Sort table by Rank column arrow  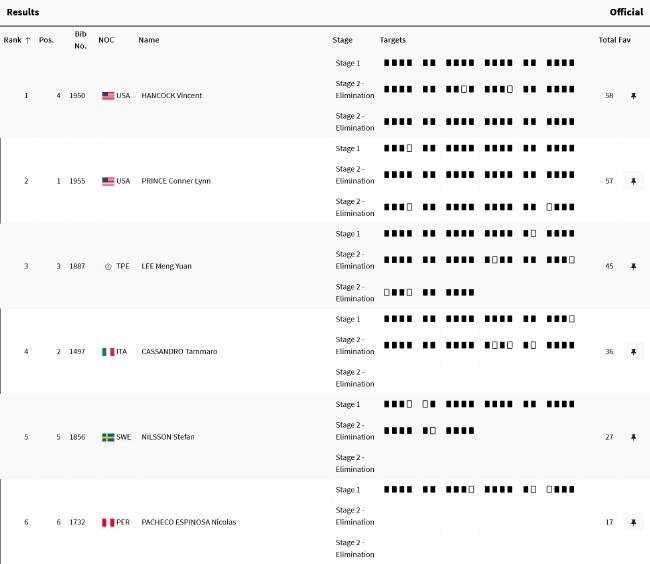28,40
